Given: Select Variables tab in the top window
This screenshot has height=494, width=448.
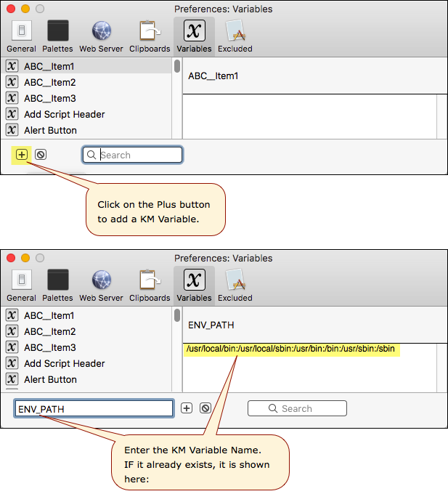Looking at the screenshot, I should coord(194,36).
